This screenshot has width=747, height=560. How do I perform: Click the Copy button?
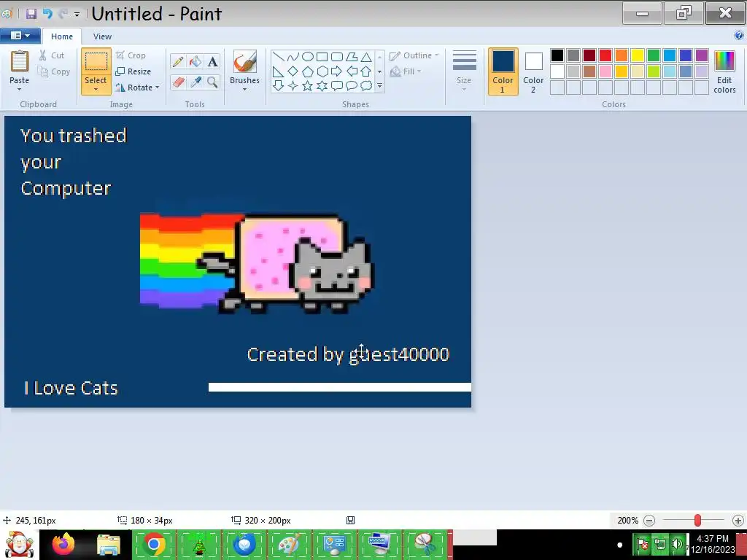pyautogui.click(x=54, y=71)
